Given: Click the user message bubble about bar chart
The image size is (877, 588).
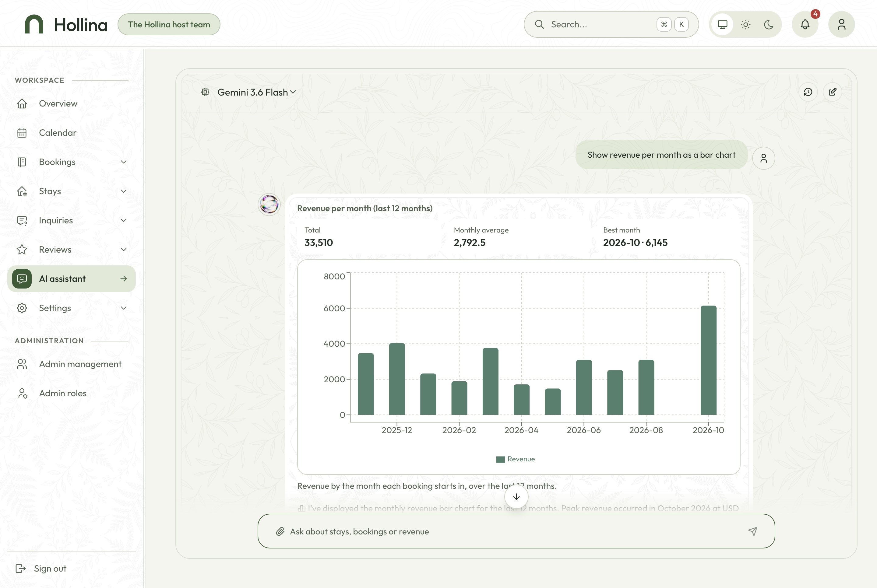Looking at the screenshot, I should (661, 155).
